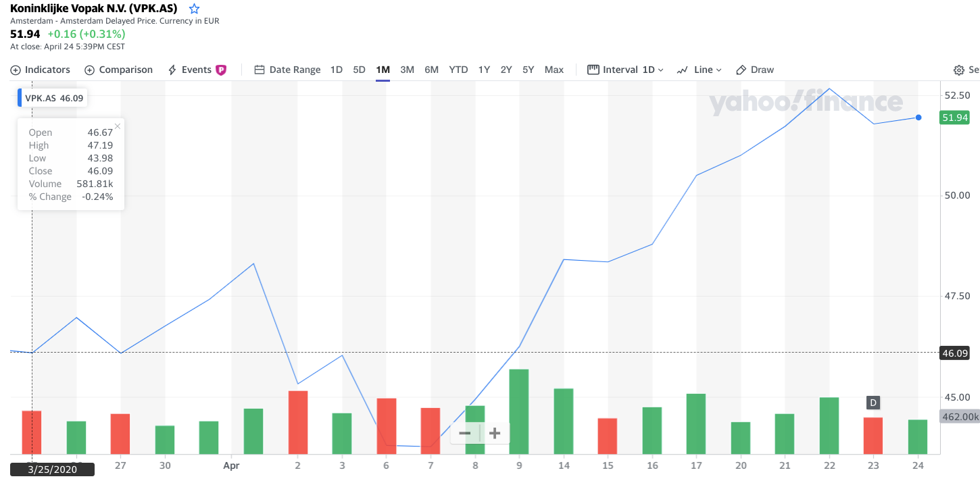980x483 pixels.
Task: Click the blue last-price dot on April 24
Action: pyautogui.click(x=918, y=118)
